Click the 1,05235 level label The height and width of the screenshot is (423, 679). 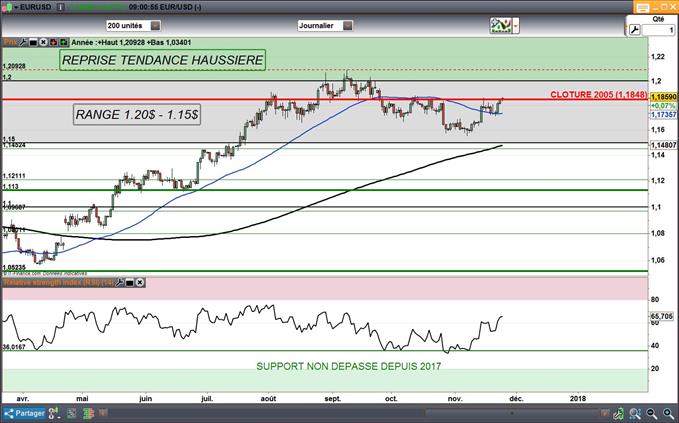[x=14, y=267]
